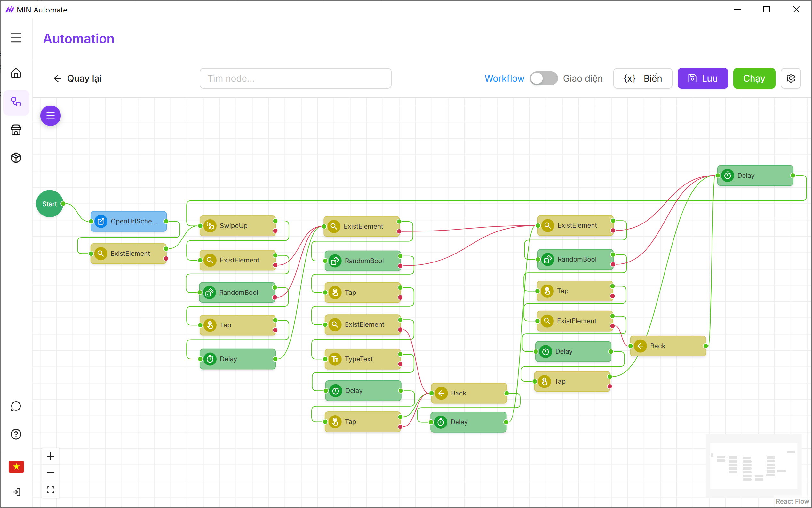Click the fit view control
This screenshot has height=508, width=812.
click(51, 489)
